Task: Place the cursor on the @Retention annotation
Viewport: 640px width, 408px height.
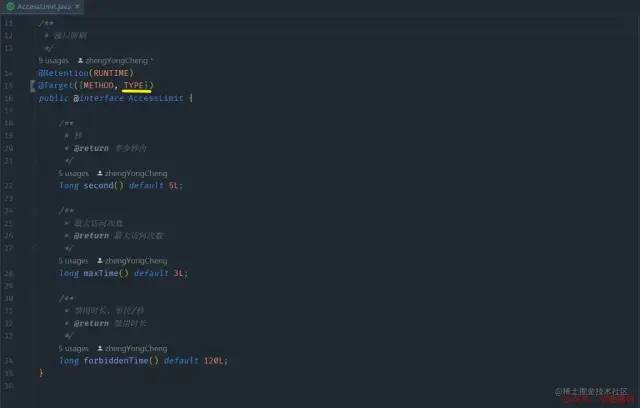Action: (63, 73)
